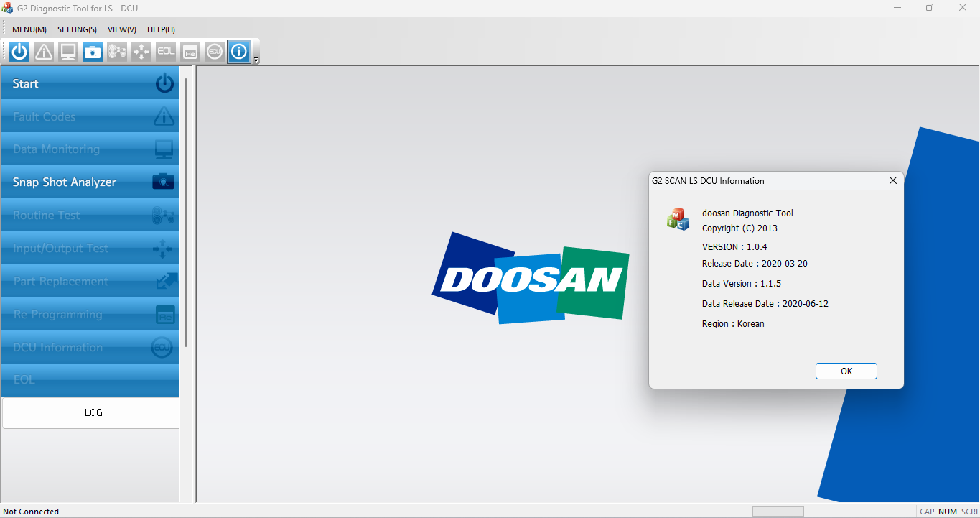Click the MFC cube icon in the dialog
Viewport: 980px width, 518px height.
(x=678, y=219)
